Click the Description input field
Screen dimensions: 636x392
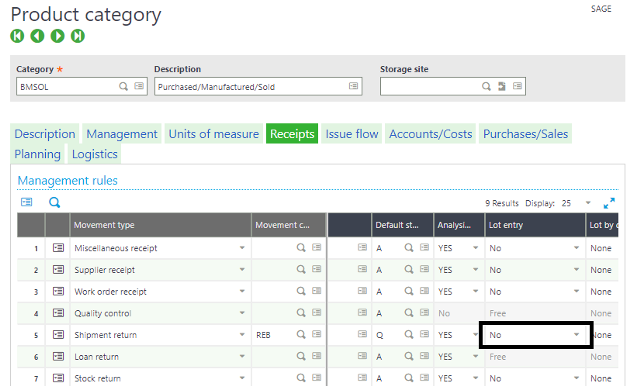pos(258,86)
